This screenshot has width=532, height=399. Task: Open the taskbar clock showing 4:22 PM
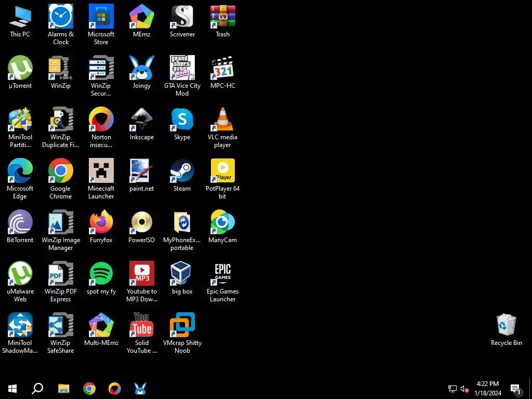(x=487, y=389)
